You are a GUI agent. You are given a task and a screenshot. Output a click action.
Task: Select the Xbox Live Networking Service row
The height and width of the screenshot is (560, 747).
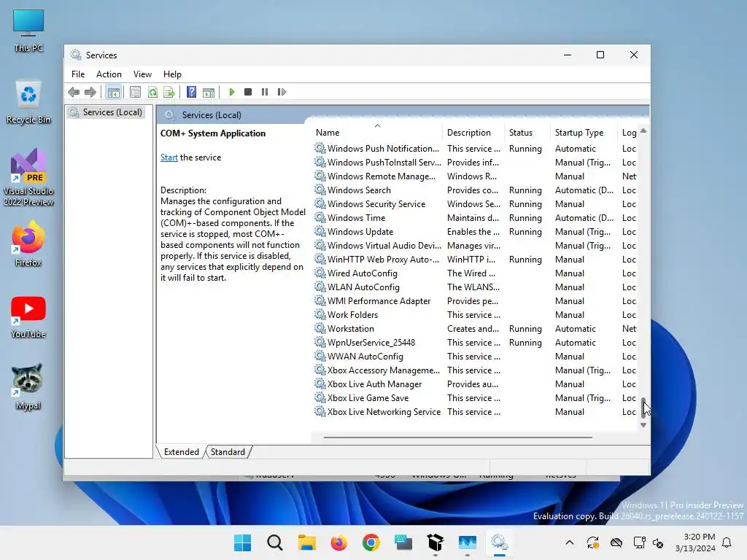click(476, 411)
